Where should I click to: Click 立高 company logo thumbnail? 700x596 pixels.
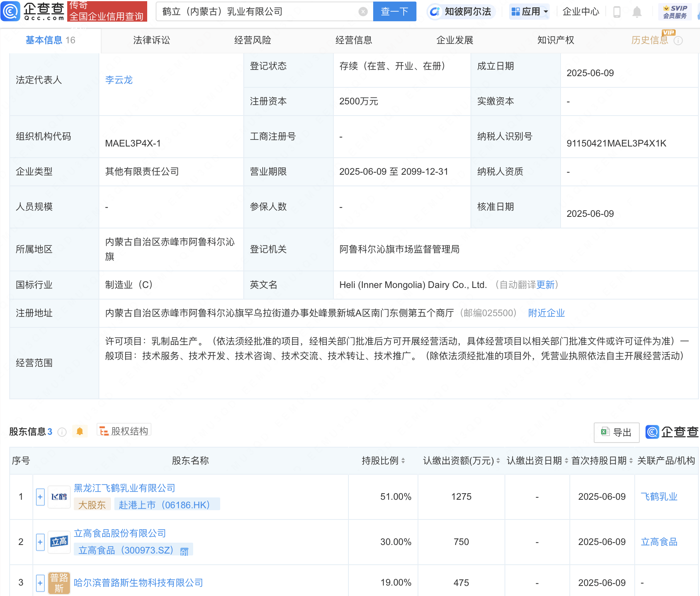(x=59, y=542)
